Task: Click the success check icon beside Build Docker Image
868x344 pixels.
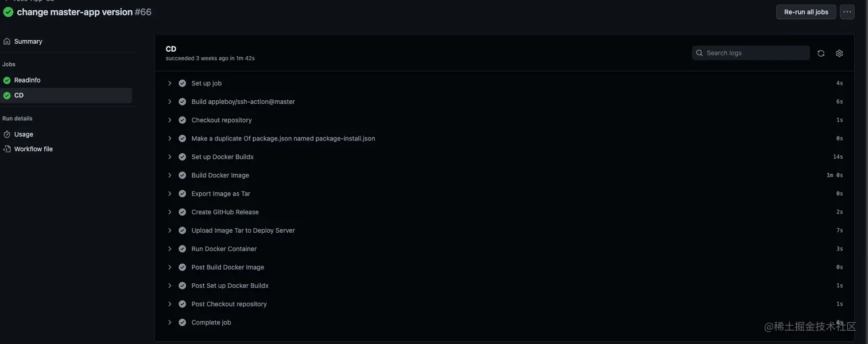Action: (182, 175)
